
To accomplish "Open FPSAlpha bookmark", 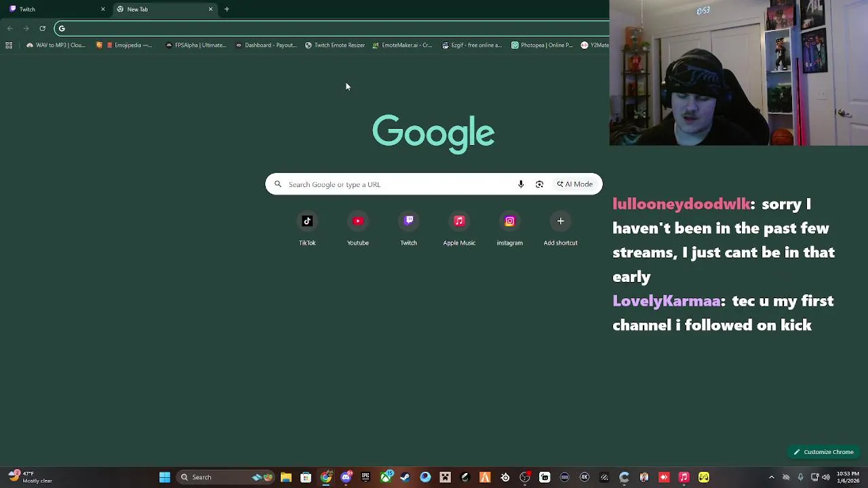I will pos(196,45).
